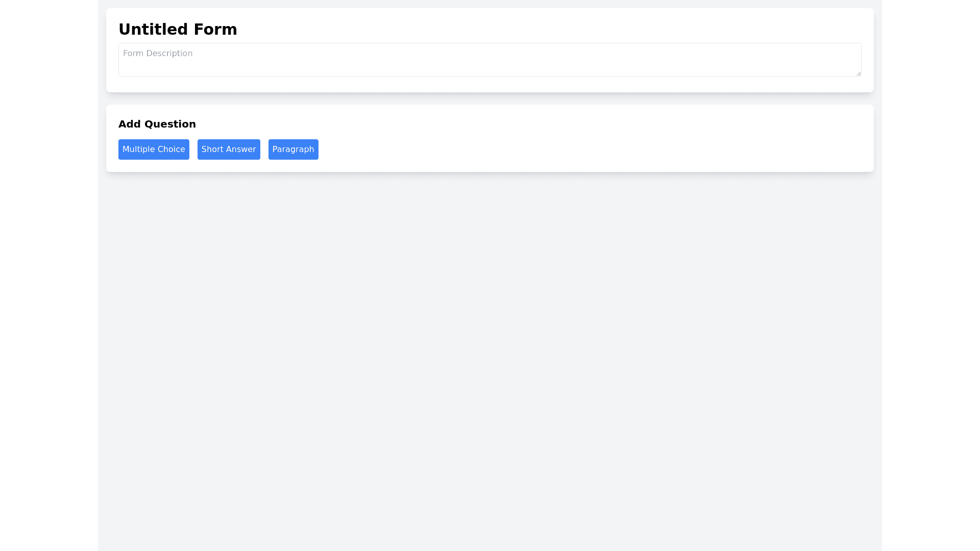This screenshot has height=551, width=980.
Task: Add a Short Answer question
Action: (229, 149)
